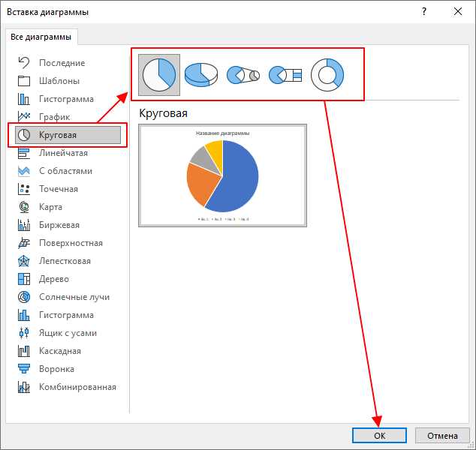Confirm with the ОК button
Viewport: 476px width, 450px height.
click(379, 436)
